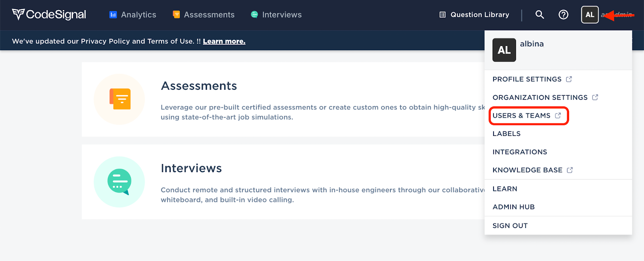Viewport: 644px width, 261px height.
Task: Click the orange Assessments nav icon
Action: (176, 14)
